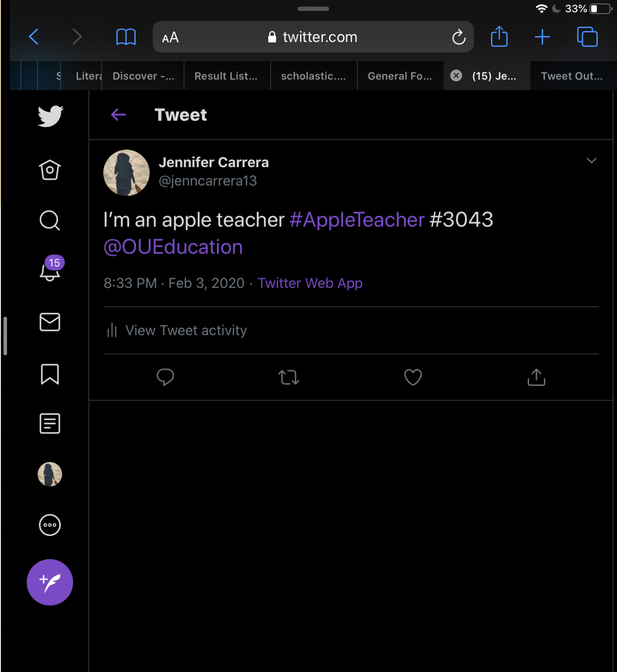Expand the tweet options chevron
Screen dimensions: 617x672
pyautogui.click(x=591, y=160)
